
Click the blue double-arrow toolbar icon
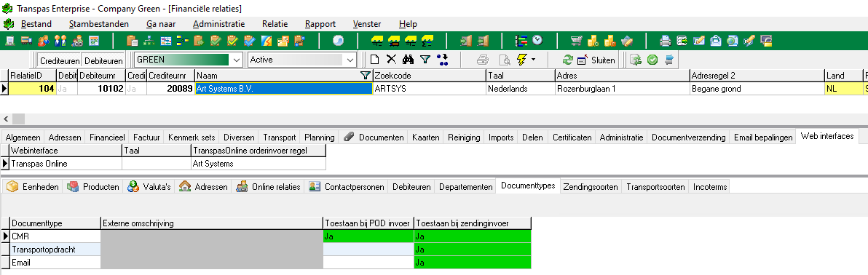668,60
